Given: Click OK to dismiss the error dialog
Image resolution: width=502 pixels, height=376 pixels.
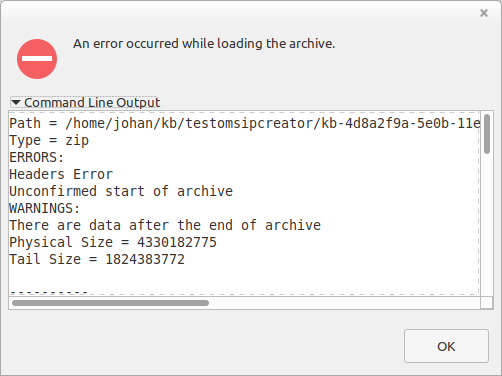Looking at the screenshot, I should (446, 346).
